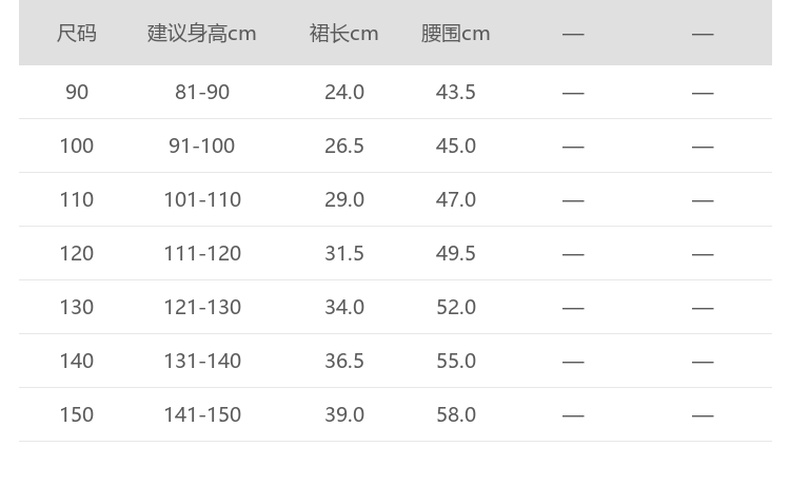
Task: Select the 111-120 height range cell
Action: 202,254
